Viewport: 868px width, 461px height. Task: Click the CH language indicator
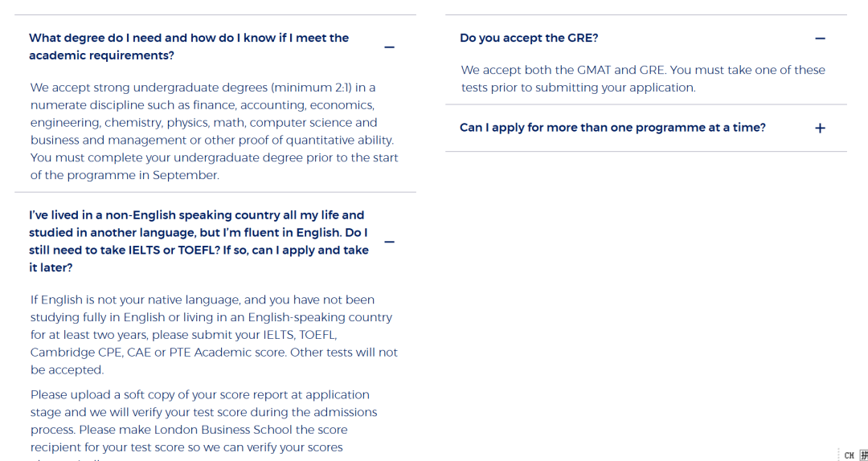tap(849, 455)
